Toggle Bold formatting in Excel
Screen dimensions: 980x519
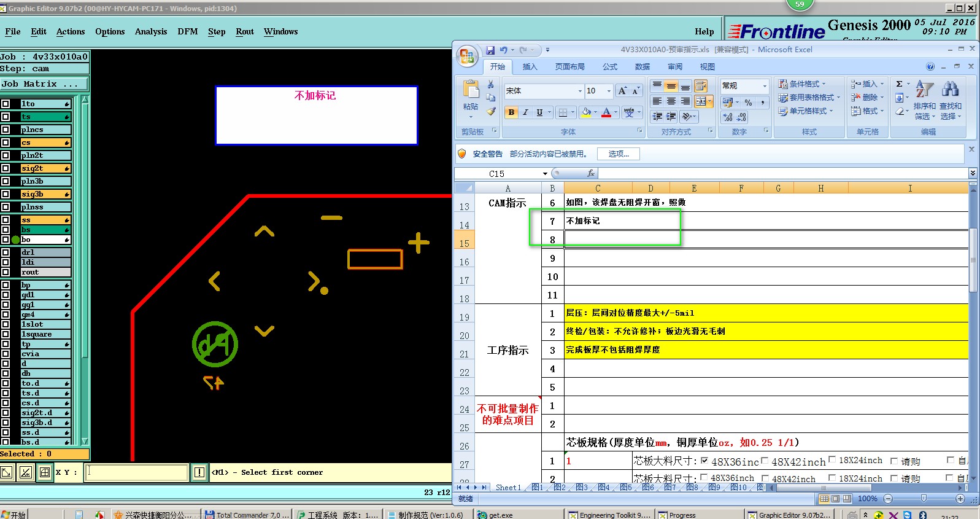(x=511, y=112)
